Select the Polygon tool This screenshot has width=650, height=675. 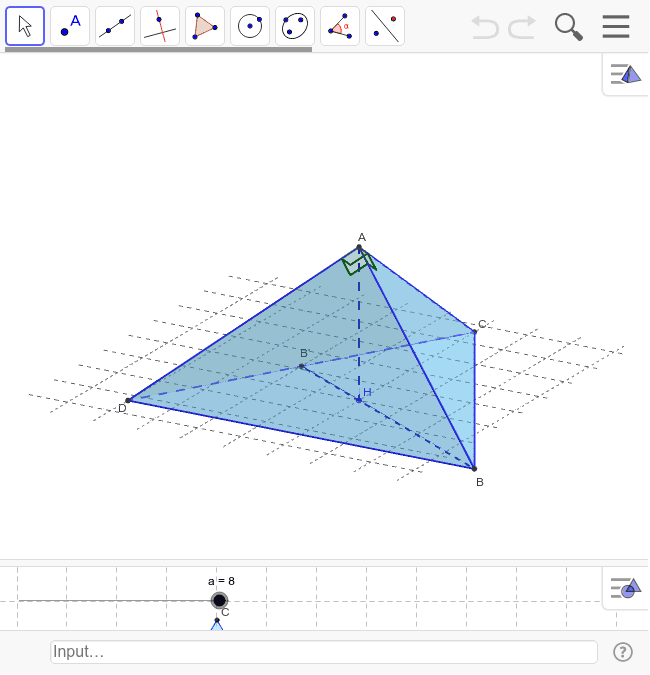click(x=205, y=26)
